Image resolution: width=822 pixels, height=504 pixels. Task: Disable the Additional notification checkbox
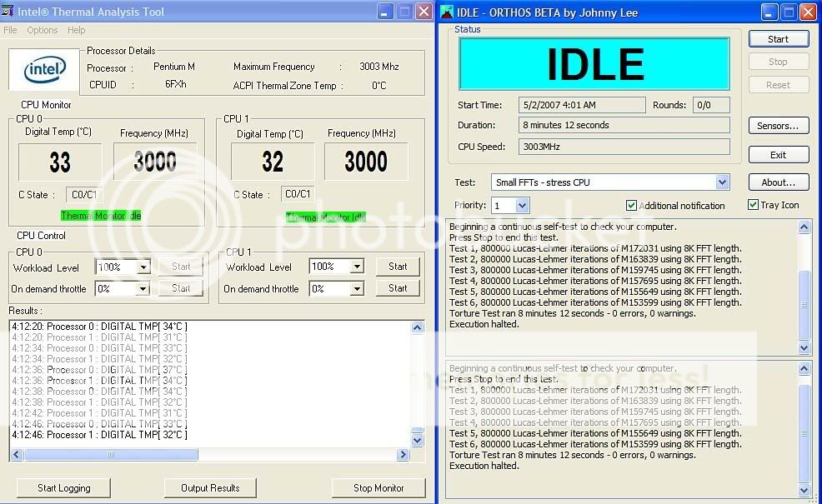[631, 206]
